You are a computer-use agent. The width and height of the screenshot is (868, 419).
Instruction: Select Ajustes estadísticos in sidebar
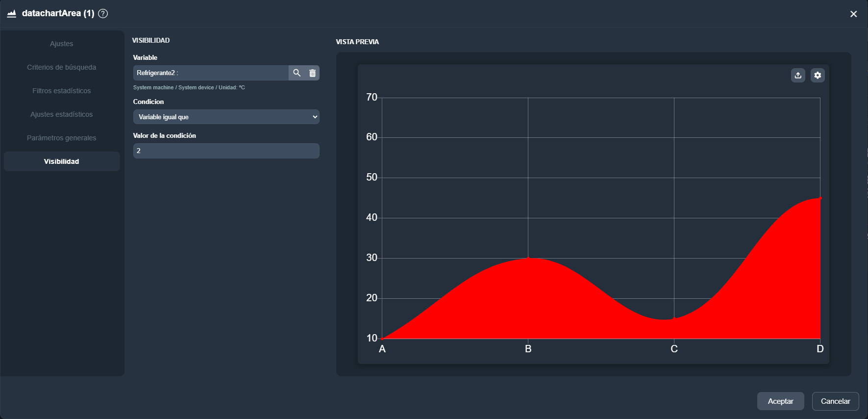[x=61, y=114]
